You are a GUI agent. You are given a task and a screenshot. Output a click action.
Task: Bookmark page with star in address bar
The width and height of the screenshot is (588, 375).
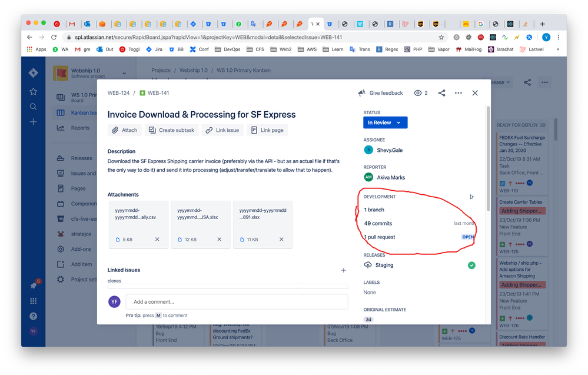click(x=441, y=37)
